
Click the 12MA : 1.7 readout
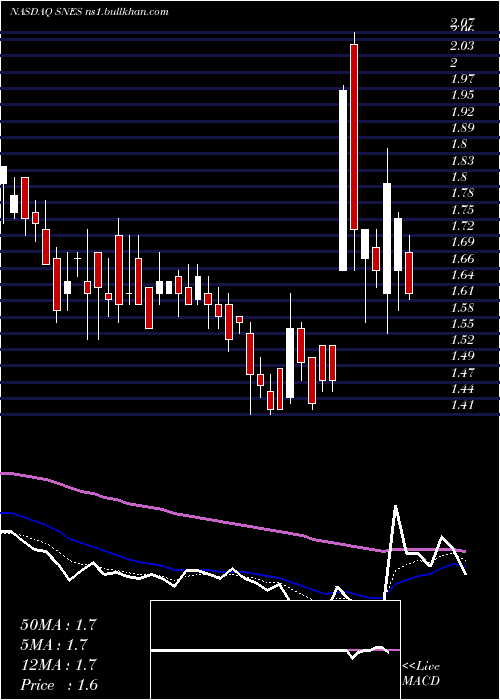coord(58,665)
